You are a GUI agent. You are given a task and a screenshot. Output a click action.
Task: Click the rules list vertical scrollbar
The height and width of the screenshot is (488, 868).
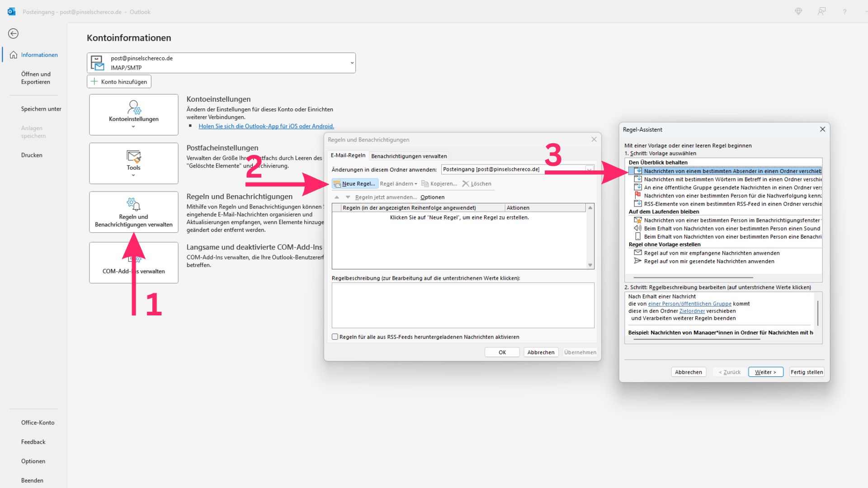coord(590,236)
